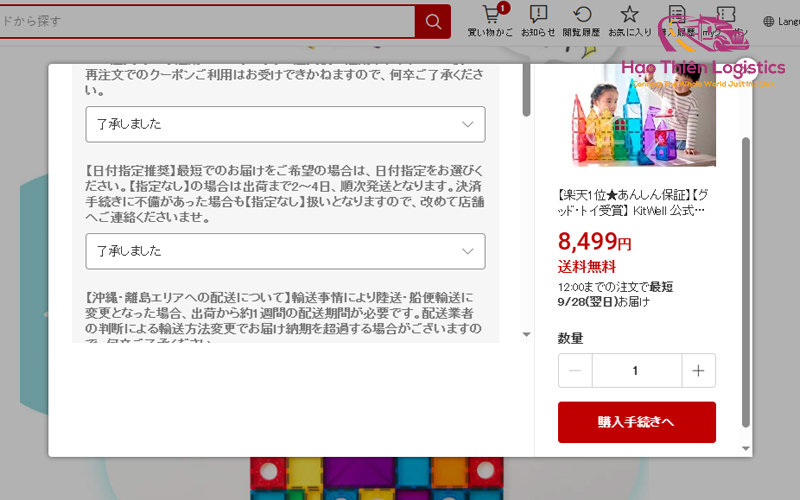Click the right sidebar scrollbar thumb
The height and width of the screenshot is (500, 800).
pos(745,282)
